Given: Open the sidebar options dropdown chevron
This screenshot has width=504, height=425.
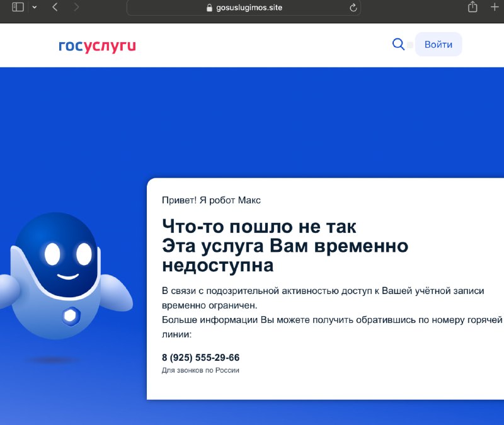Looking at the screenshot, I should pos(35,7).
